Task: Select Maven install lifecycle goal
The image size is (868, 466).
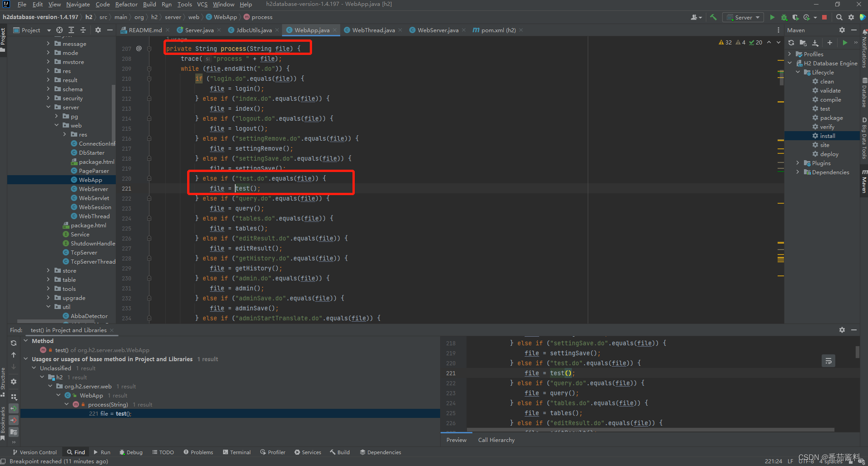Action: click(x=827, y=136)
